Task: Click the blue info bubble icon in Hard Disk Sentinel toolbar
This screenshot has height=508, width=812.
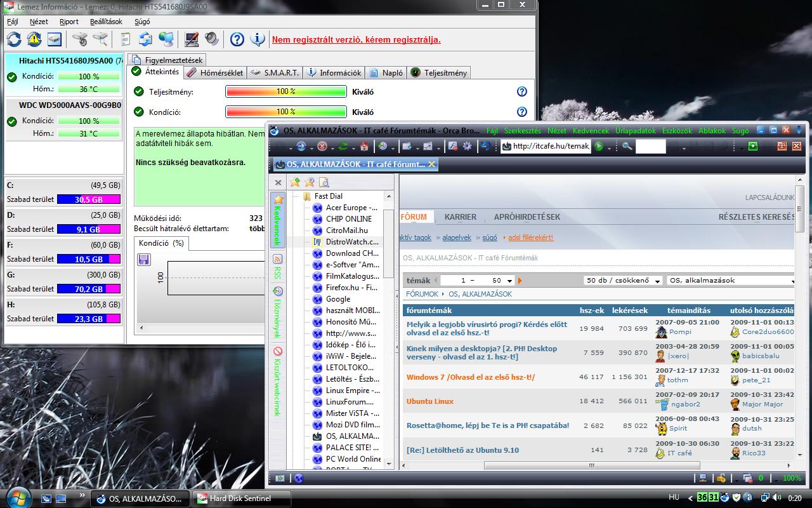Action: pos(258,39)
